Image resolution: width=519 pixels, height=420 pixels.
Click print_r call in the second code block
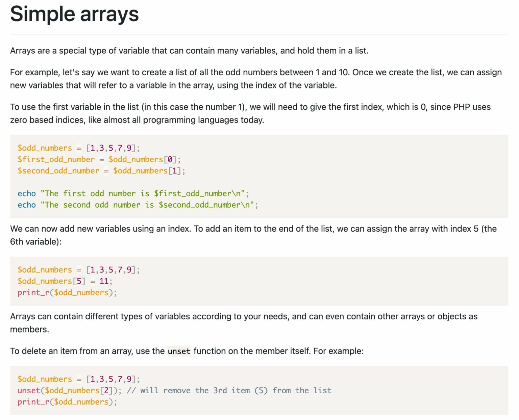coord(67,293)
